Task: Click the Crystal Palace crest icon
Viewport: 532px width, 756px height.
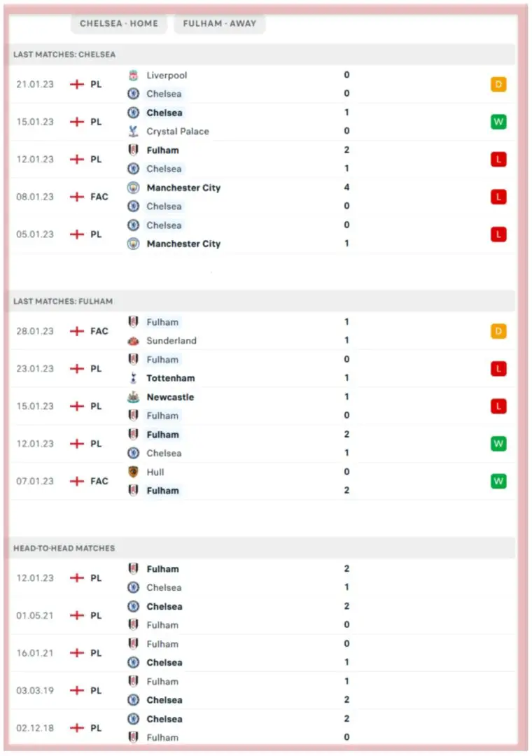Action: [133, 131]
